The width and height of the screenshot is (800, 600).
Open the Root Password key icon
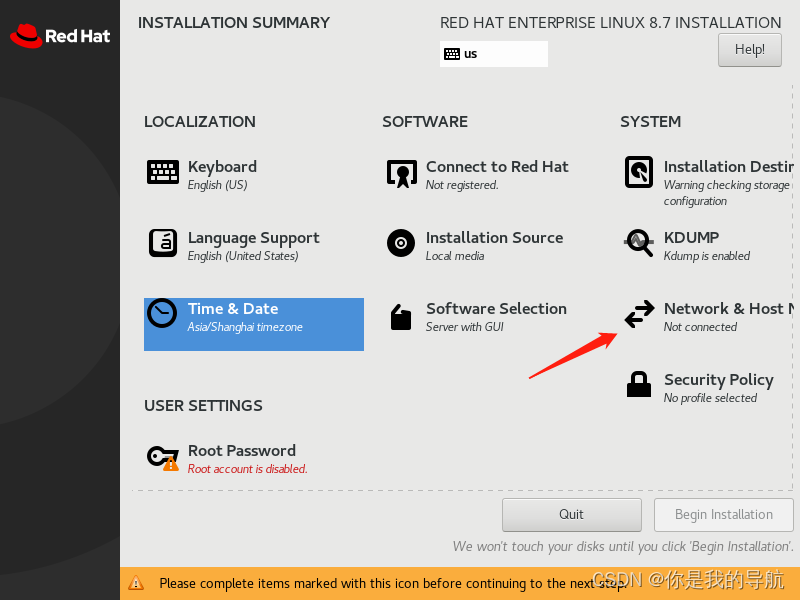tap(163, 458)
